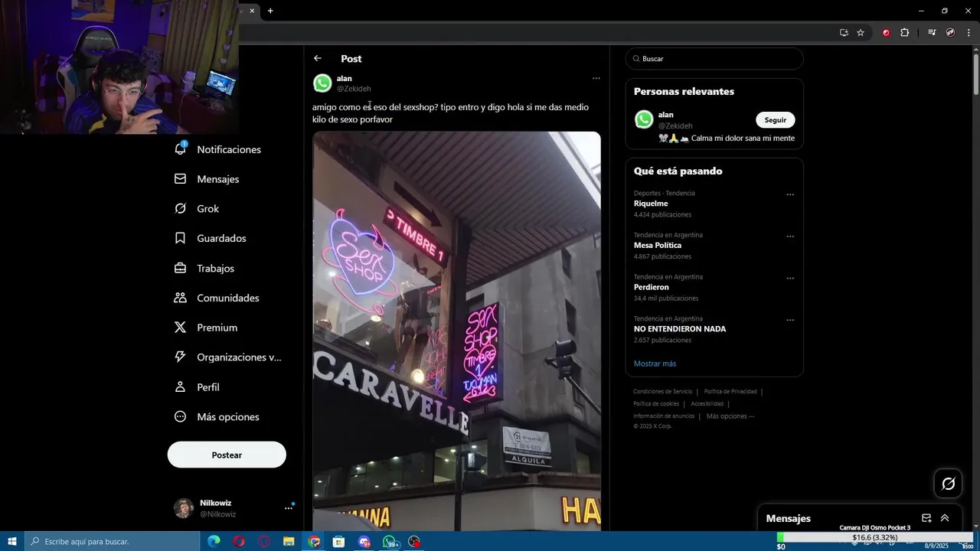Image resolution: width=980 pixels, height=551 pixels.
Task: Click the red extension icon in toolbar
Action: click(886, 32)
